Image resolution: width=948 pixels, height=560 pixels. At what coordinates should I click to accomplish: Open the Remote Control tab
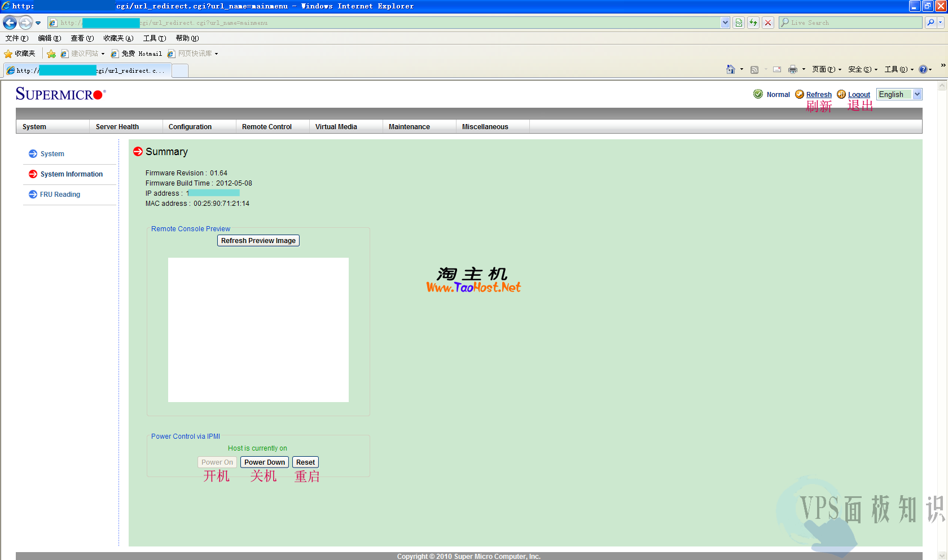coord(273,126)
